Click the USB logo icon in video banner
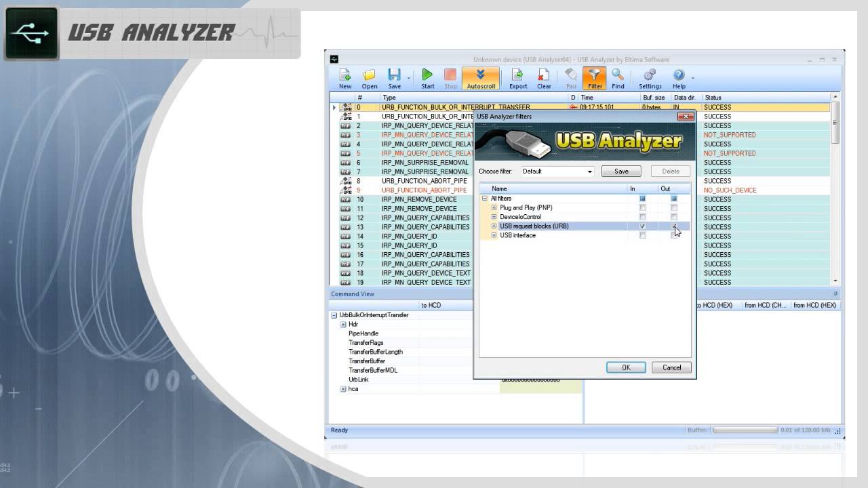This screenshot has width=868, height=488. [x=31, y=33]
